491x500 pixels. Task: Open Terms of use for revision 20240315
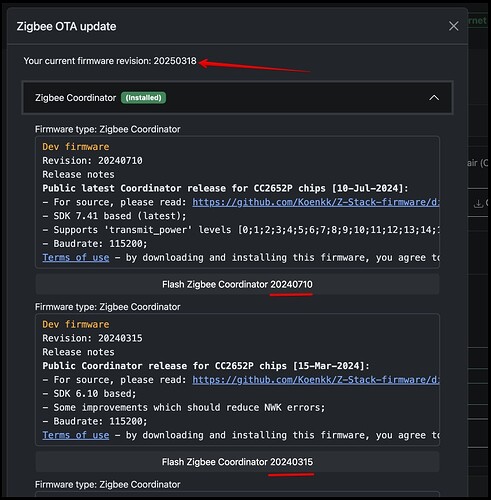point(76,435)
